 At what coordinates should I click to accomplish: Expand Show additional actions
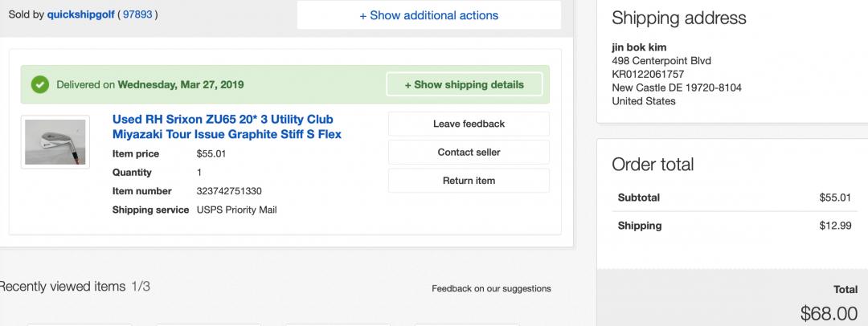point(428,15)
